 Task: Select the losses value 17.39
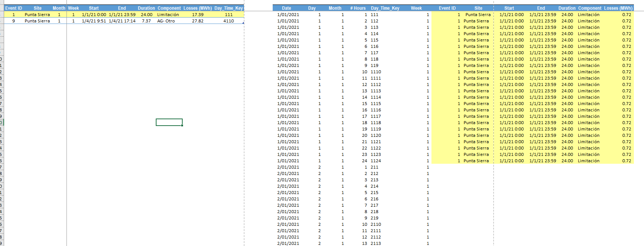tap(198, 15)
